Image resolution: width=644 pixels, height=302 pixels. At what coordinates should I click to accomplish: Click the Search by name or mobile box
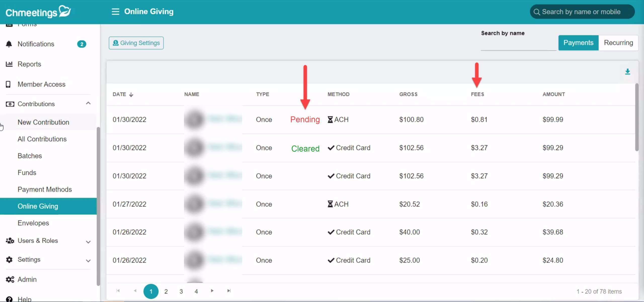tap(582, 12)
